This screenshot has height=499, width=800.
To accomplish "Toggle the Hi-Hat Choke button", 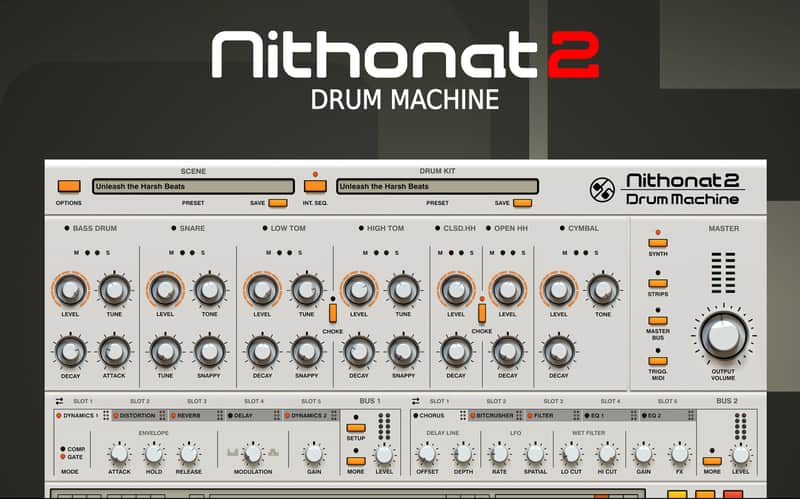I will pos(482,313).
